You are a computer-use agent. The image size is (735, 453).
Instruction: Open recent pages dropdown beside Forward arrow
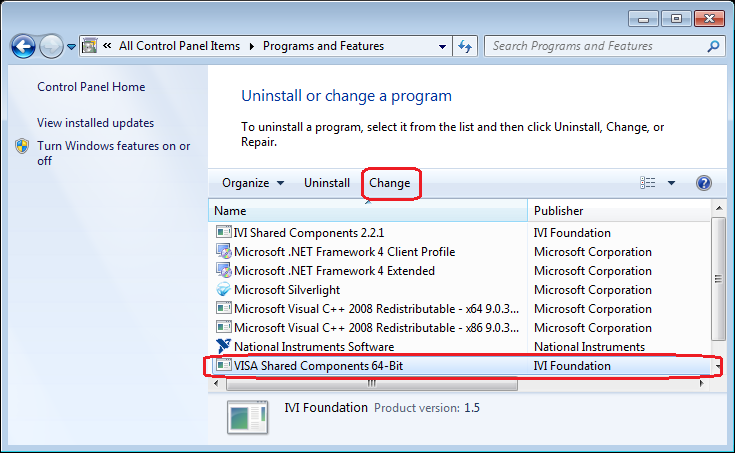pos(71,46)
